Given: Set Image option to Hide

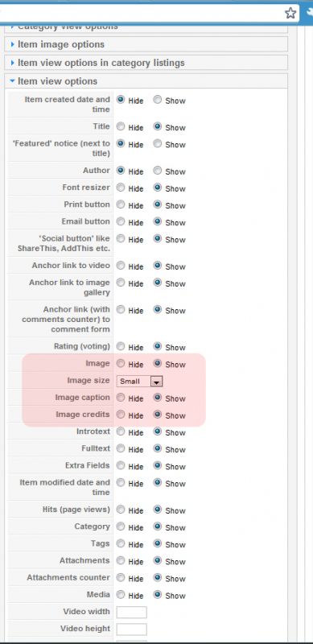Looking at the screenshot, I should [121, 364].
